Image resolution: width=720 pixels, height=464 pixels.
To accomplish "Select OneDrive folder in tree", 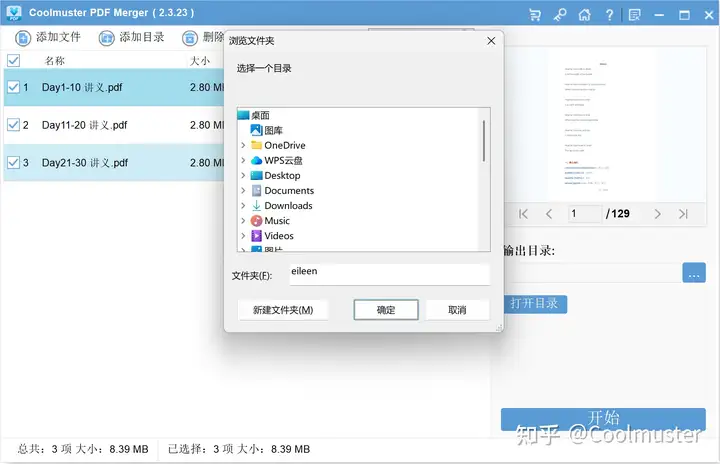I will pos(285,146).
